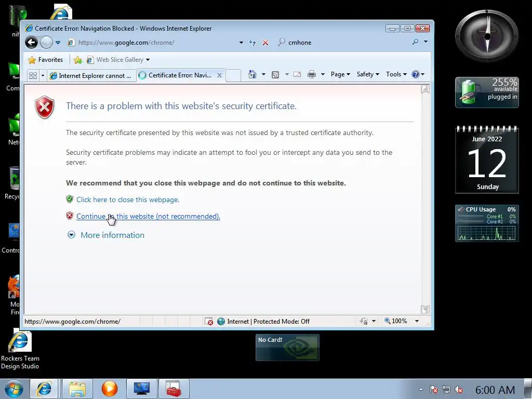This screenshot has height=399, width=532.
Task: Click the RSS Feeds icon
Action: (x=275, y=75)
